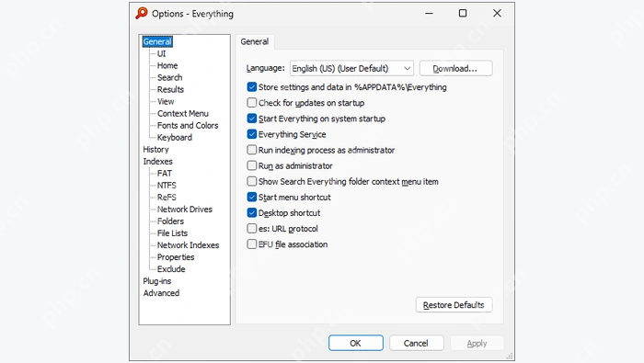Select Results in the tree
Image resolution: width=644 pixels, height=363 pixels.
[x=170, y=89]
